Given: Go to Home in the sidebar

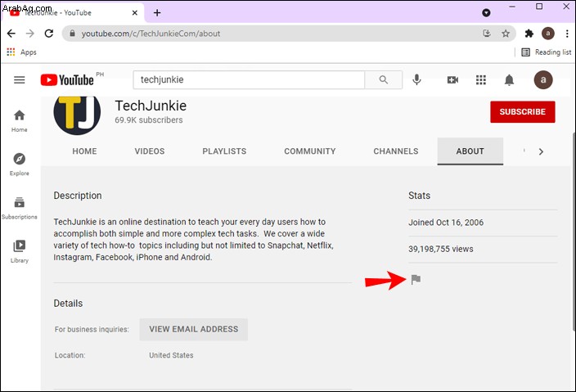Looking at the screenshot, I should click(x=20, y=121).
